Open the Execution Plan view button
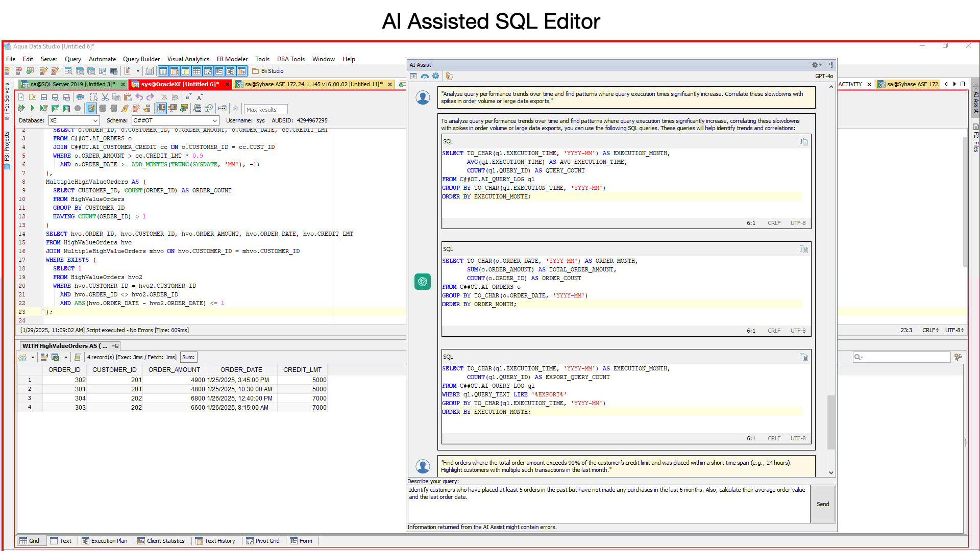Image resolution: width=980 pixels, height=551 pixels. click(105, 541)
